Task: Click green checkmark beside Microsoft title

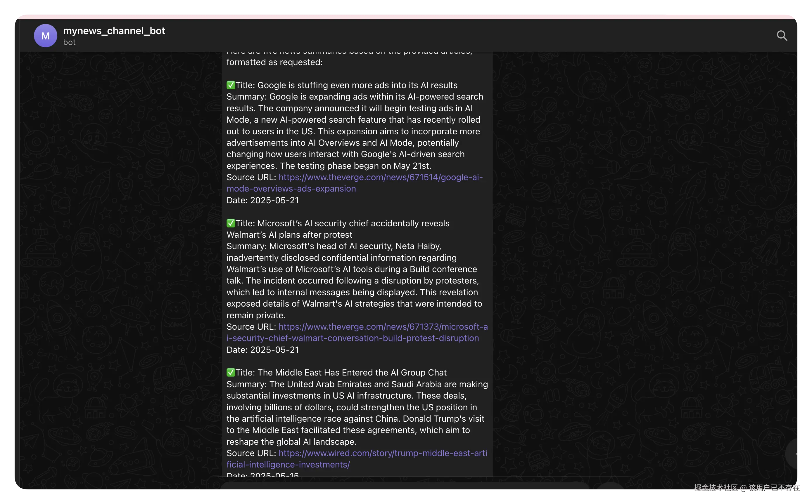Action: 231,223
